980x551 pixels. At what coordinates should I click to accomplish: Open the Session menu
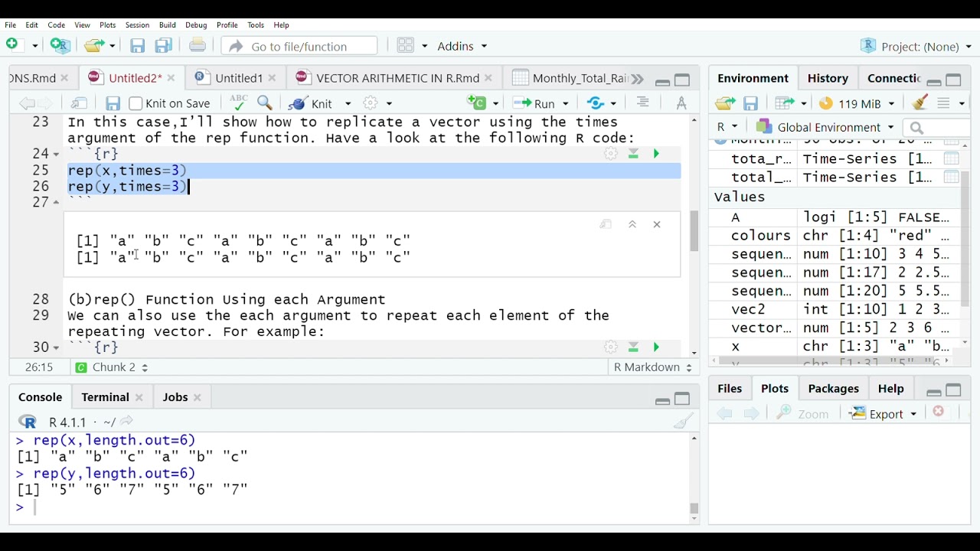(x=137, y=25)
